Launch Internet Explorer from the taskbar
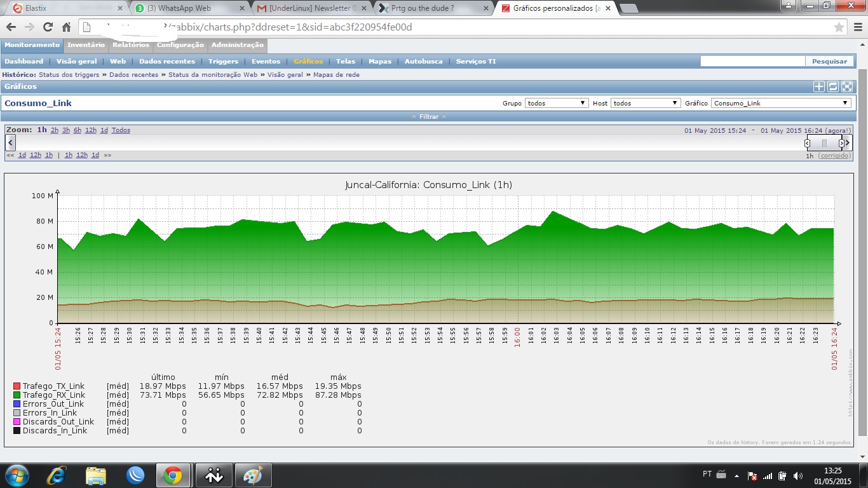Viewport: 868px width, 488px height. point(57,475)
